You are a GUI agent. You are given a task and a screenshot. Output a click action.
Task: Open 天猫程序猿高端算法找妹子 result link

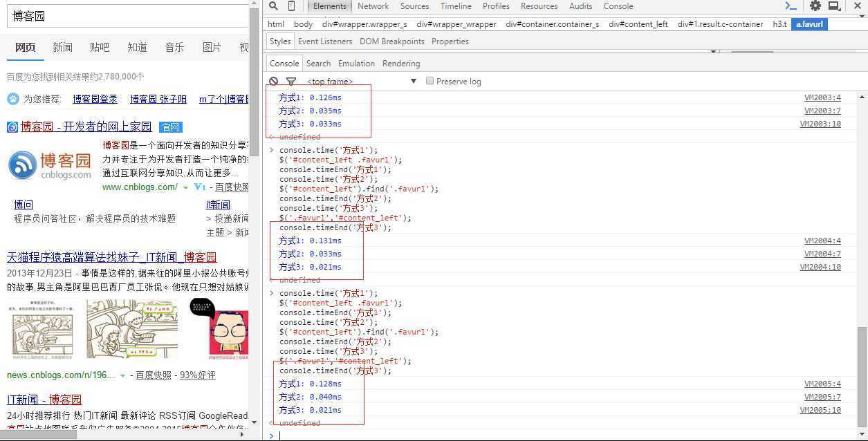[x=111, y=256]
